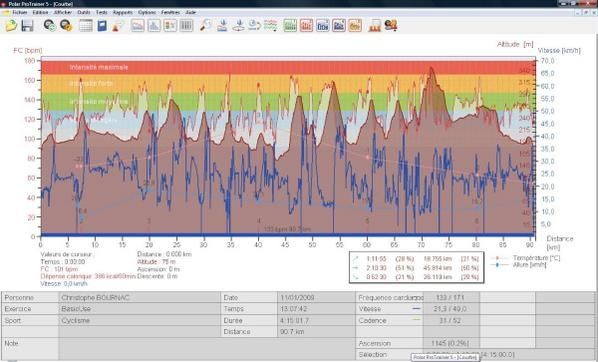Click the open folder icon in the toolbar

[11, 26]
